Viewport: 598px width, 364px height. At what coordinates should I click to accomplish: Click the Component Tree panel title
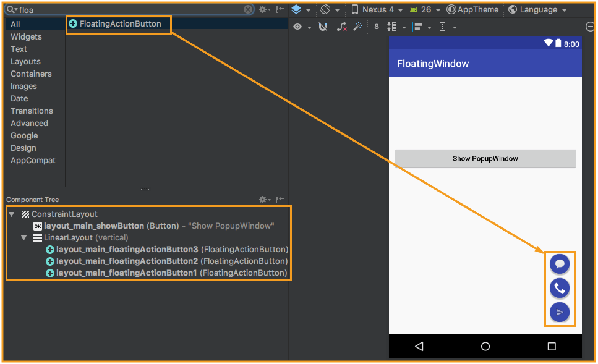[x=32, y=200]
